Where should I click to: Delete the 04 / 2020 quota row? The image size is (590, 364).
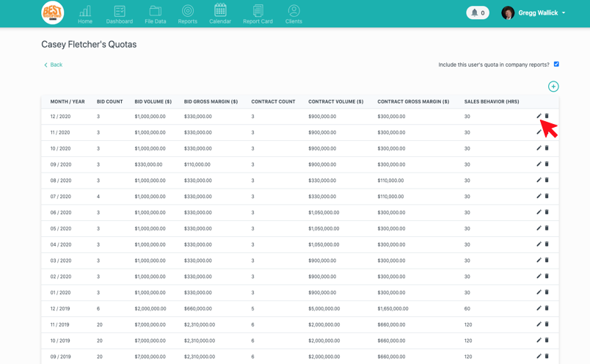click(547, 244)
